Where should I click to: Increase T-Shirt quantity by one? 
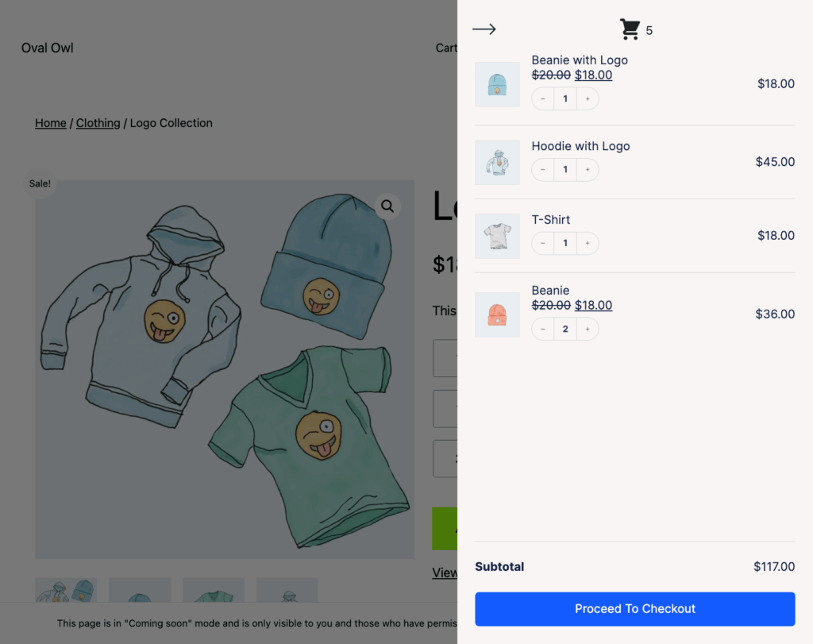[x=588, y=243]
